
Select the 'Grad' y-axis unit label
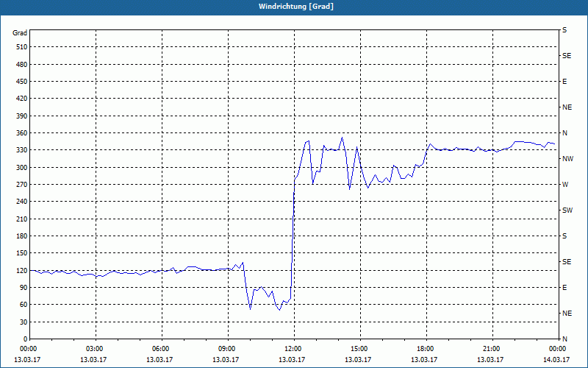pos(20,33)
